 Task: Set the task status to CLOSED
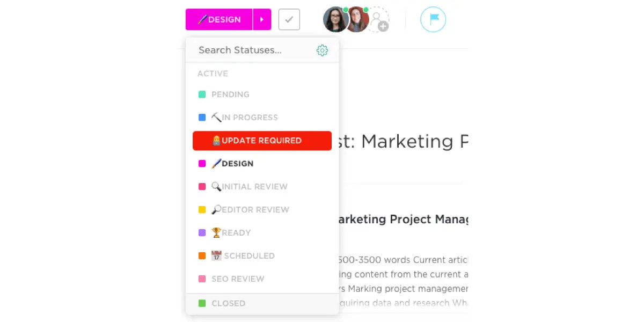tap(228, 303)
